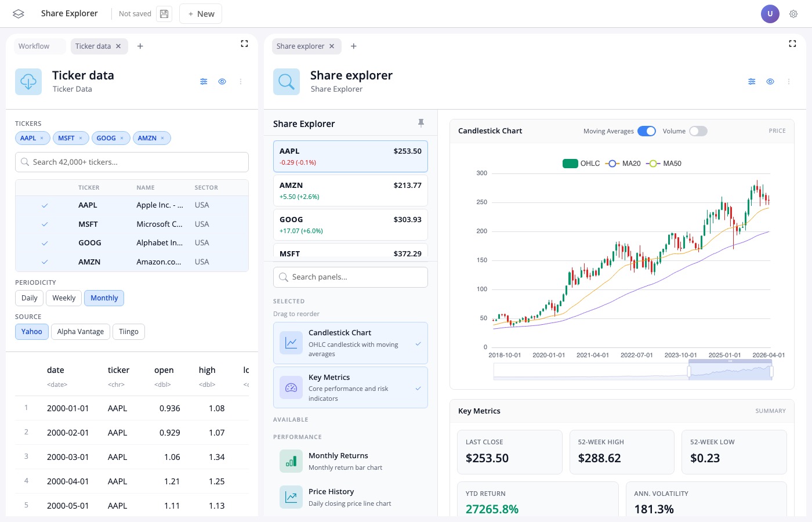Viewport: 812px width, 522px height.
Task: Expand the Ticker data pane to fullscreen
Action: pyautogui.click(x=244, y=43)
